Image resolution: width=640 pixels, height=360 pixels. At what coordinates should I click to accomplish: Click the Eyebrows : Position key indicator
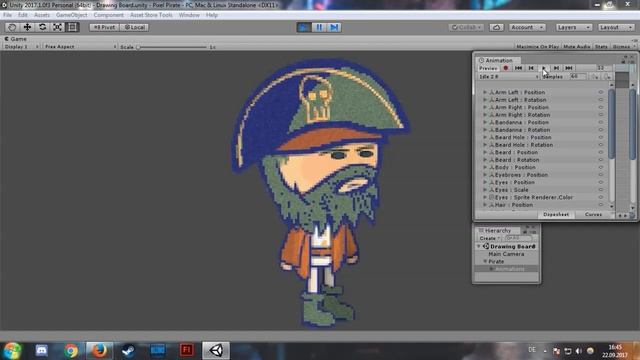tap(601, 175)
